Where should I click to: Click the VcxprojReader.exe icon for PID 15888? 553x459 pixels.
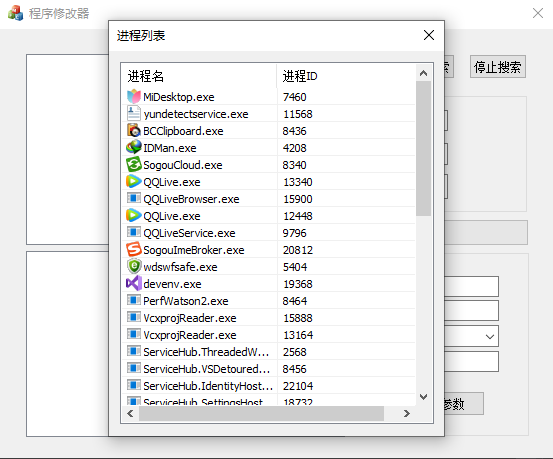coord(134,317)
